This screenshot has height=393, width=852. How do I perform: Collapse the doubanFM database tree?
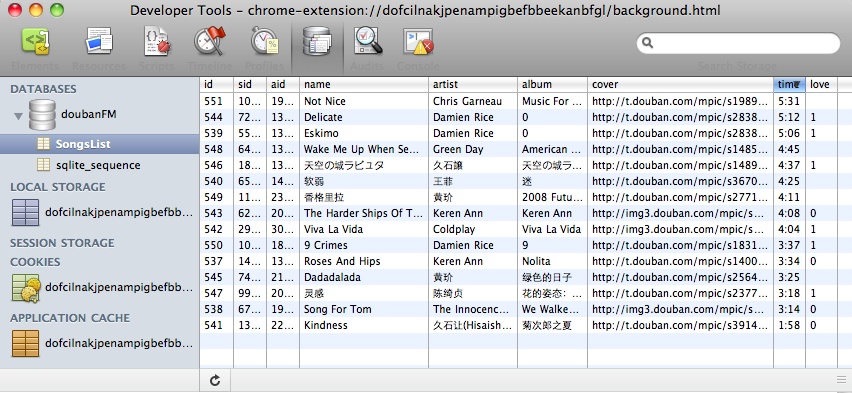tap(18, 116)
